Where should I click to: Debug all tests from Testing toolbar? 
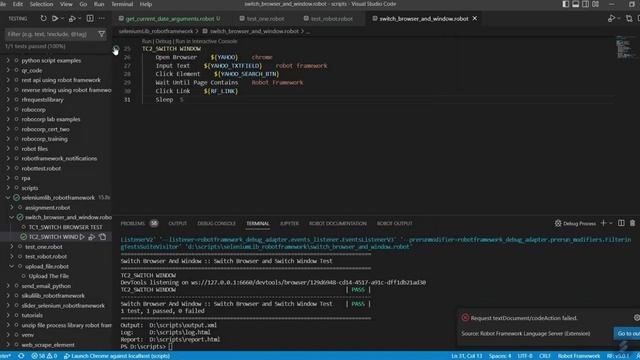[x=72, y=18]
